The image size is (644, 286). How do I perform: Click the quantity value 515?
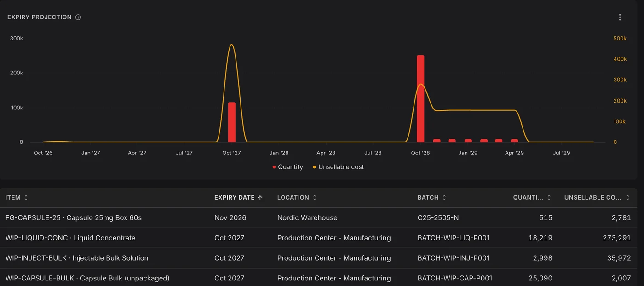tap(546, 217)
